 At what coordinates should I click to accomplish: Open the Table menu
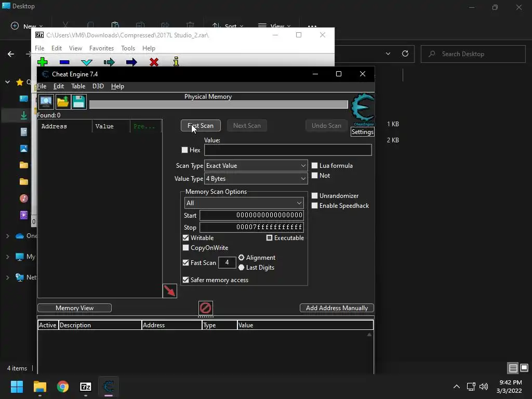(x=78, y=86)
